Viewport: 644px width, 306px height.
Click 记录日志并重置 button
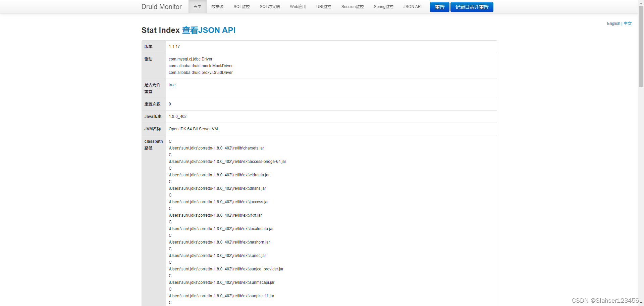pos(472,7)
